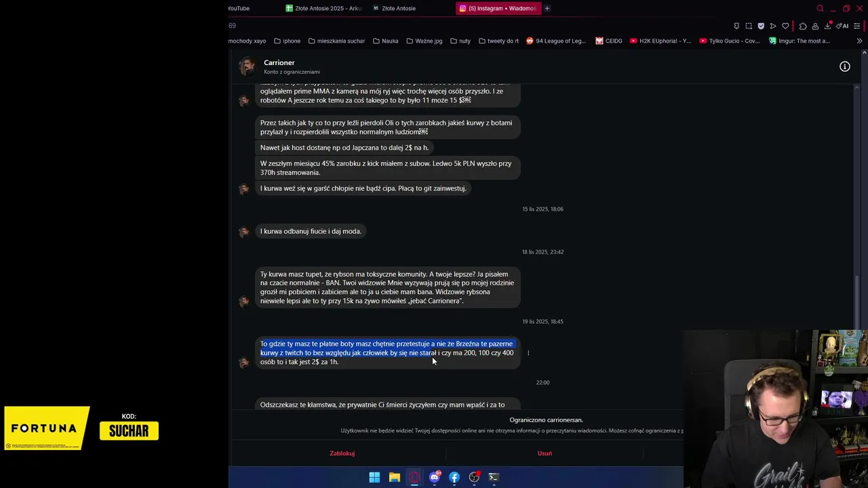Open the Imgur bookmark link

point(799,41)
